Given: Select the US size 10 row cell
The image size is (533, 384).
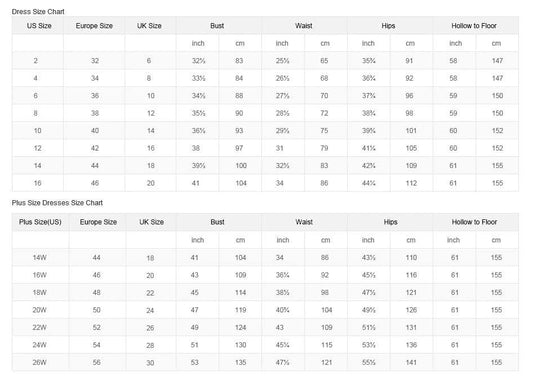Looking at the screenshot, I should point(37,131).
